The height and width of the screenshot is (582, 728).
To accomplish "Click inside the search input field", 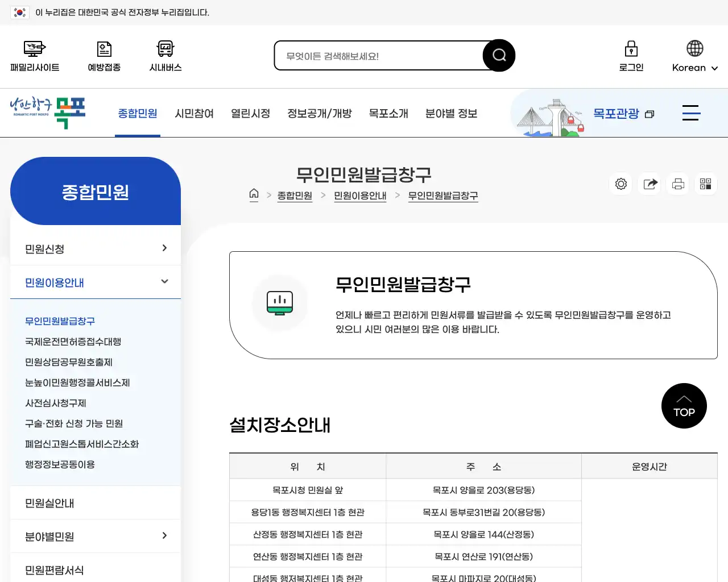I will tap(375, 55).
